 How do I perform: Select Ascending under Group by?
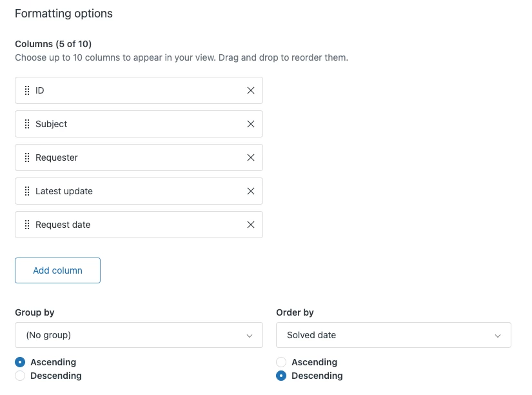click(x=20, y=362)
